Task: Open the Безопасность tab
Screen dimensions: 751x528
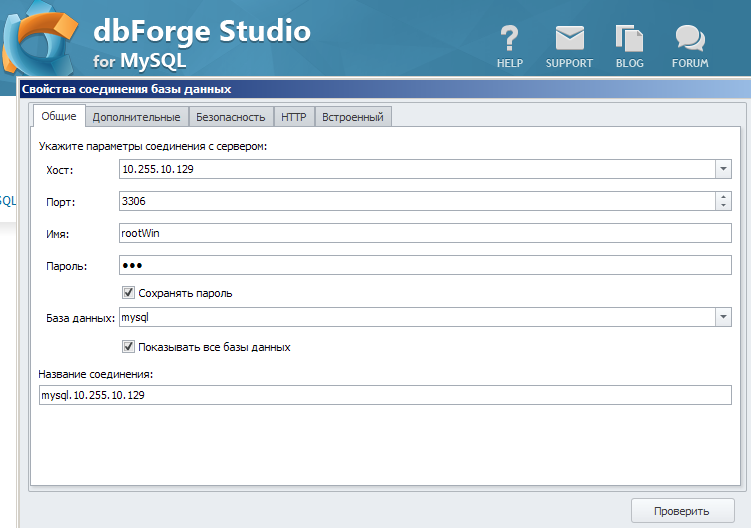Action: tap(230, 117)
